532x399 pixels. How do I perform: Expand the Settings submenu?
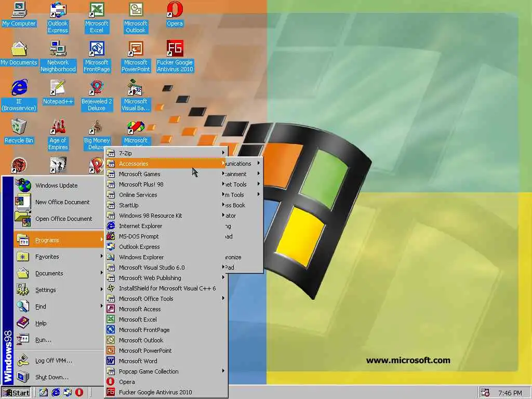click(x=59, y=290)
